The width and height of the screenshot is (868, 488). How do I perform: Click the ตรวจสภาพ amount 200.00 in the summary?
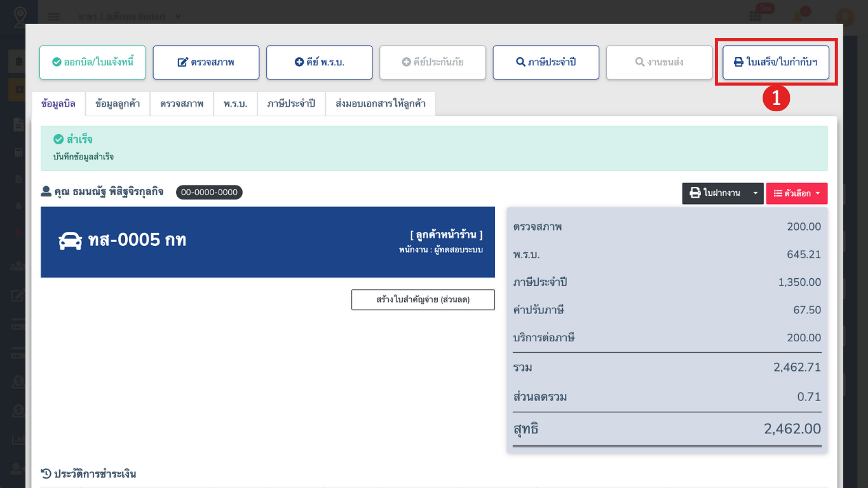(x=804, y=227)
